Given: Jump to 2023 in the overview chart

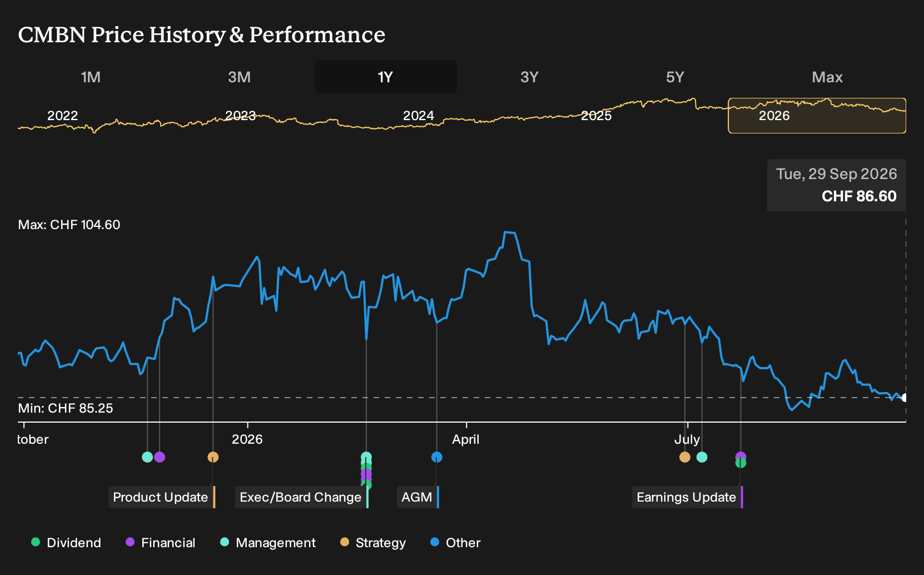Looking at the screenshot, I should (x=240, y=116).
